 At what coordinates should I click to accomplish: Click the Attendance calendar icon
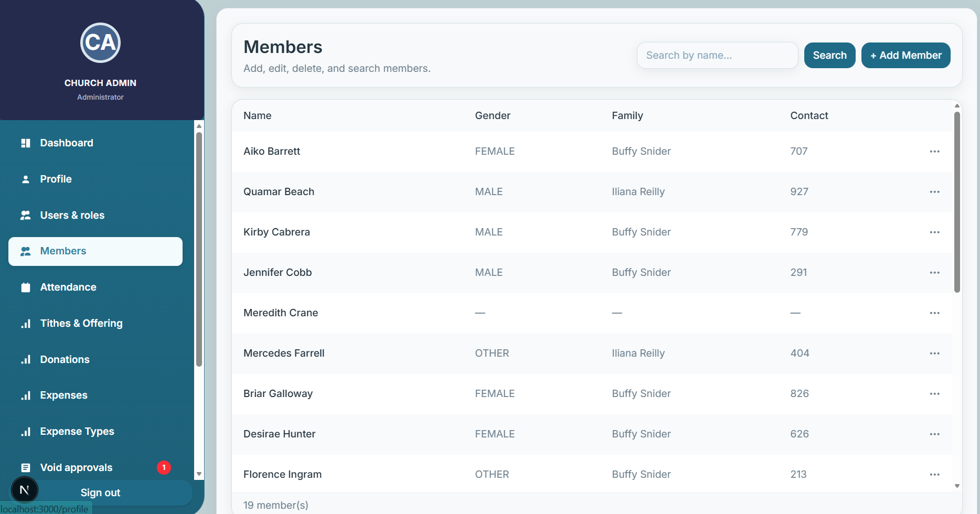[25, 287]
